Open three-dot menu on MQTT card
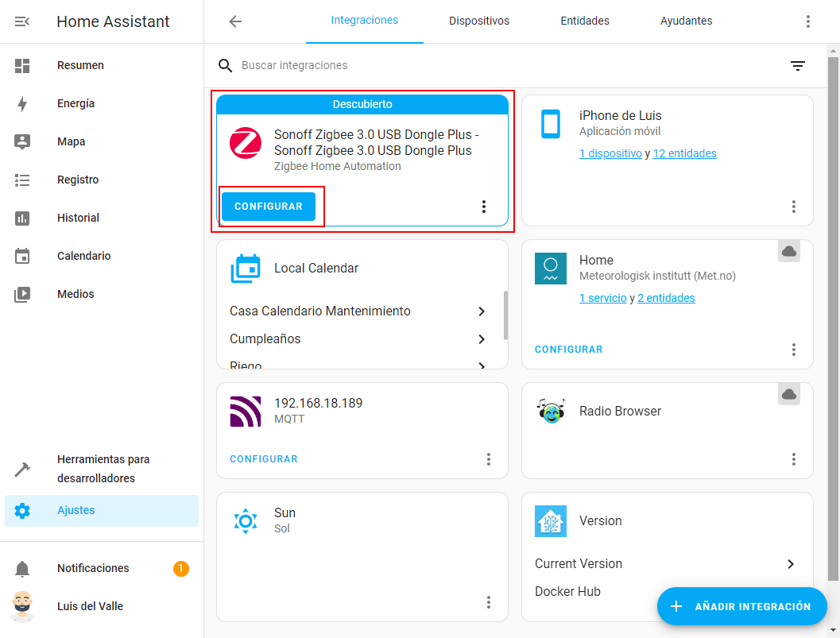840x638 pixels. (488, 459)
